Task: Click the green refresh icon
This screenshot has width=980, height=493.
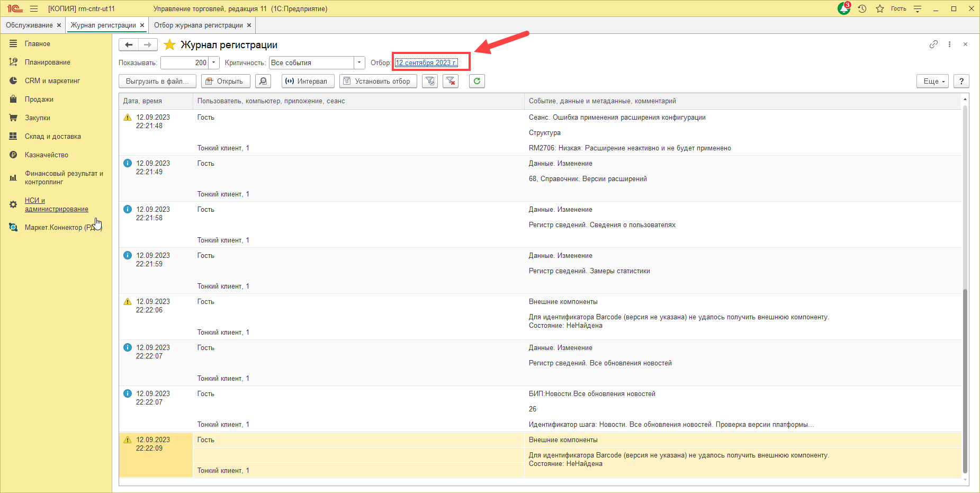Action: pos(477,81)
